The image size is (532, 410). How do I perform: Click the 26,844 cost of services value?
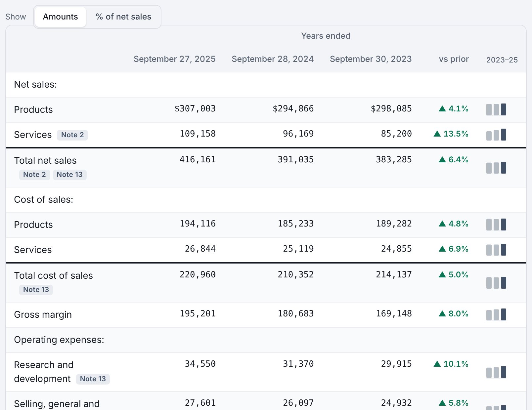(200, 249)
